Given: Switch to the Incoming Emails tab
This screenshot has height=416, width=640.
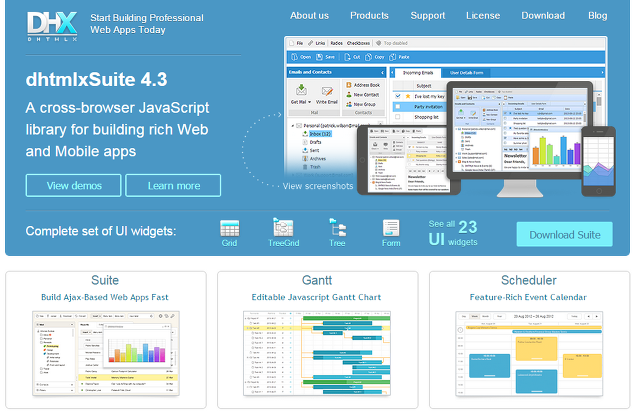Looking at the screenshot, I should pos(417,73).
